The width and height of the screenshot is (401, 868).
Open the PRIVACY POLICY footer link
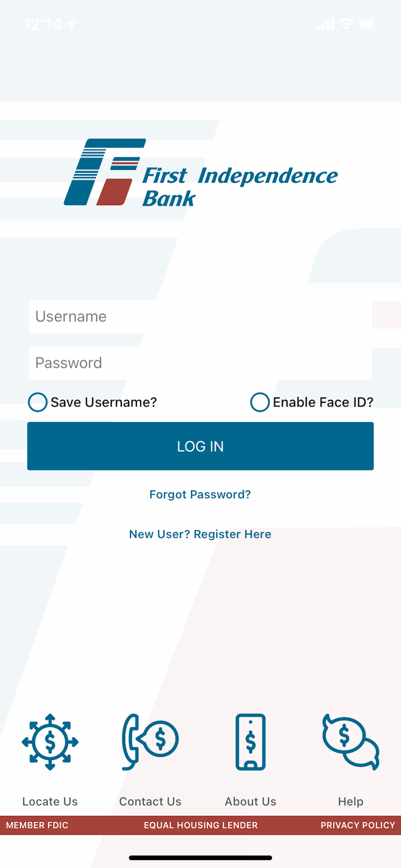(358, 825)
